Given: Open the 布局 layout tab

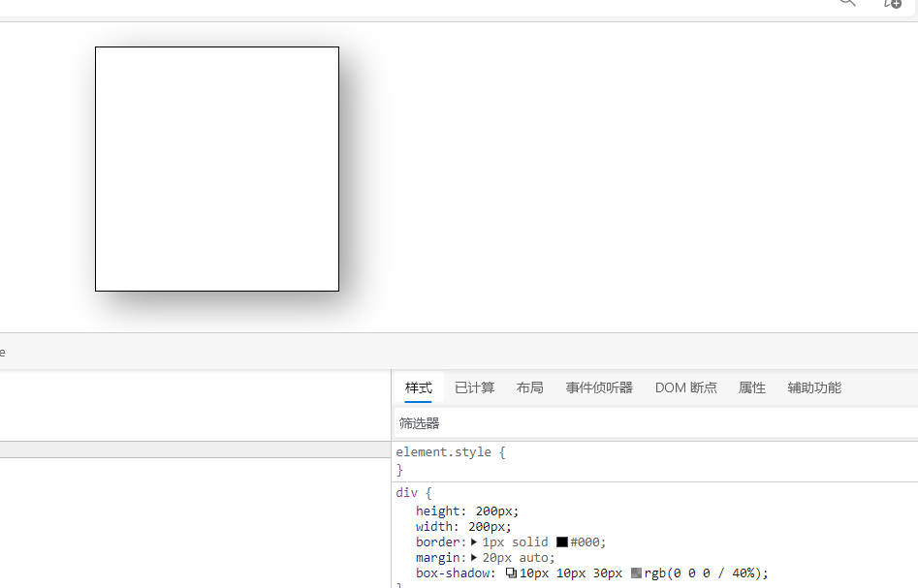Looking at the screenshot, I should click(x=530, y=387).
